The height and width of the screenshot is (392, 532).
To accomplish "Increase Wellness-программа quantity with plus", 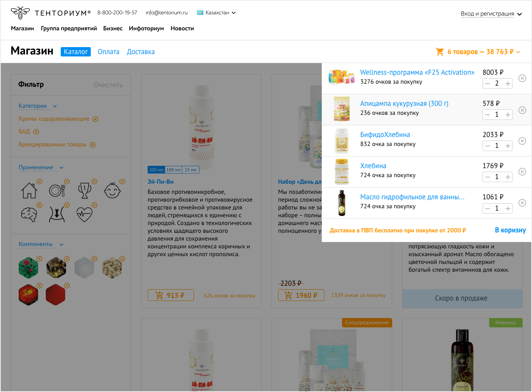I will click(508, 83).
